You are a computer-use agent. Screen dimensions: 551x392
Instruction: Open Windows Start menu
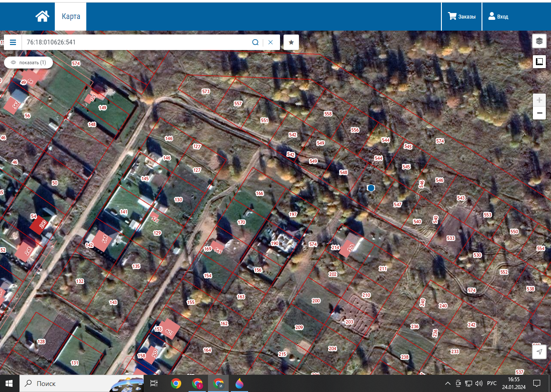pos(9,383)
